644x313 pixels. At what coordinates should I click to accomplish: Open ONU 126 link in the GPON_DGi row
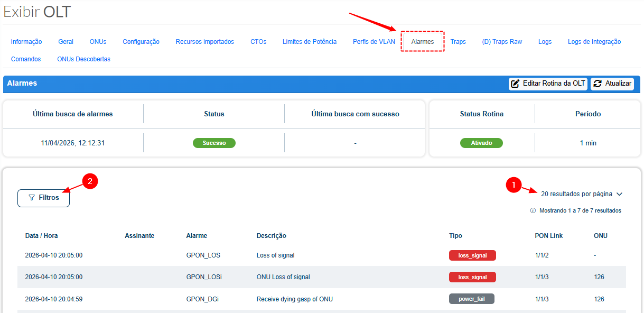click(599, 299)
